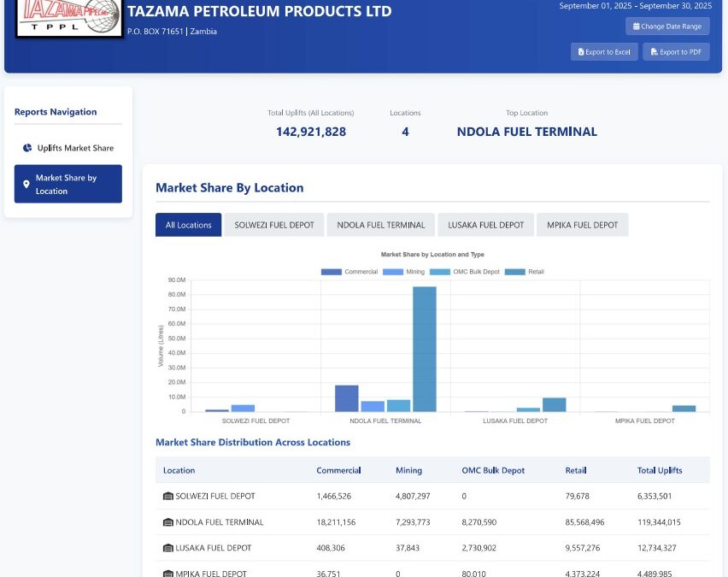Export report to Excel

tap(604, 52)
